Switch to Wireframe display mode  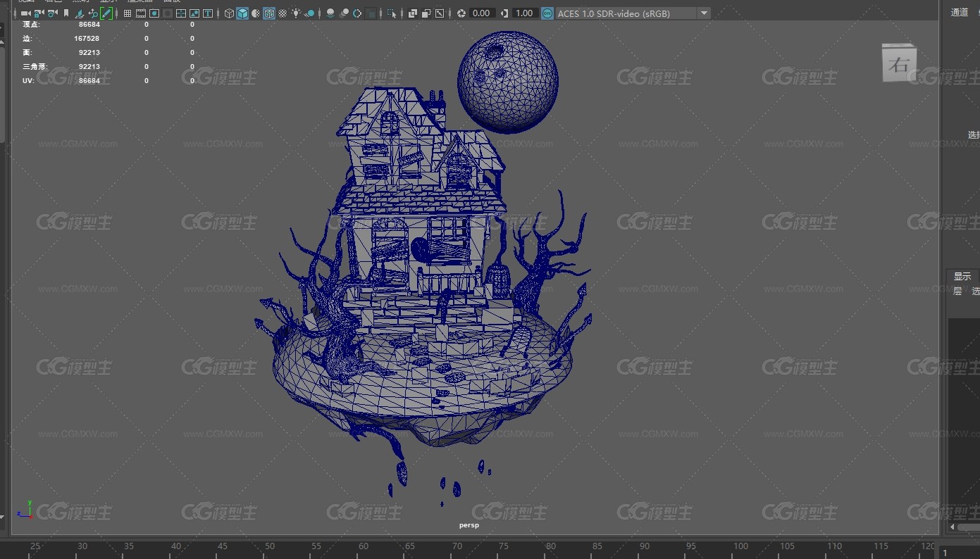click(229, 13)
